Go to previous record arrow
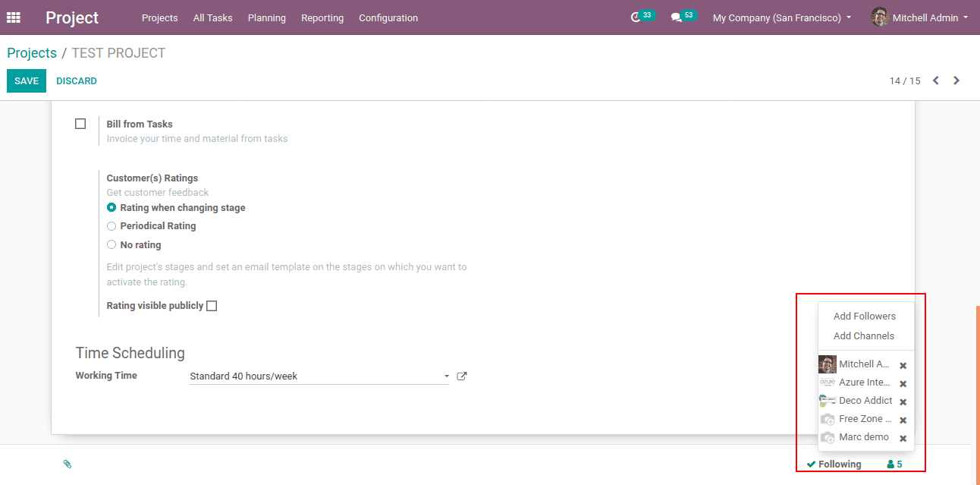This screenshot has width=980, height=485. pyautogui.click(x=936, y=80)
